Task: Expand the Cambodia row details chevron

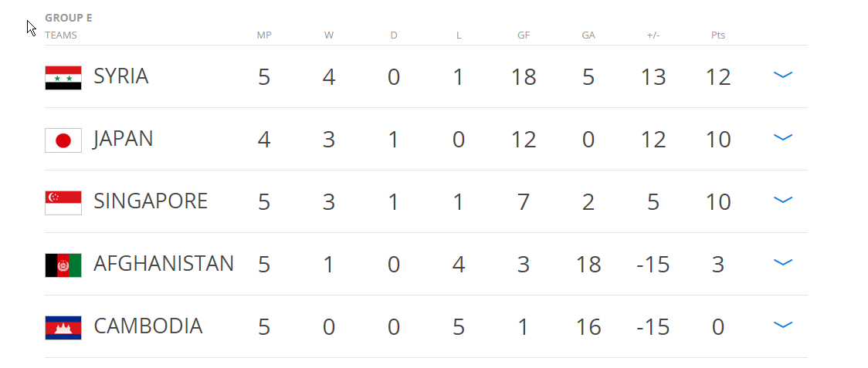Action: click(783, 325)
